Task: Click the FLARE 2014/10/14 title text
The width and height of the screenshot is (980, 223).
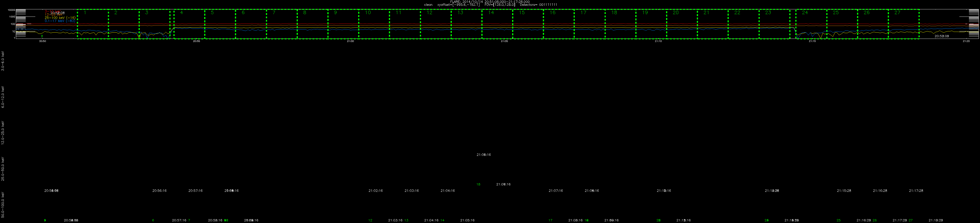Action: click(x=490, y=1)
